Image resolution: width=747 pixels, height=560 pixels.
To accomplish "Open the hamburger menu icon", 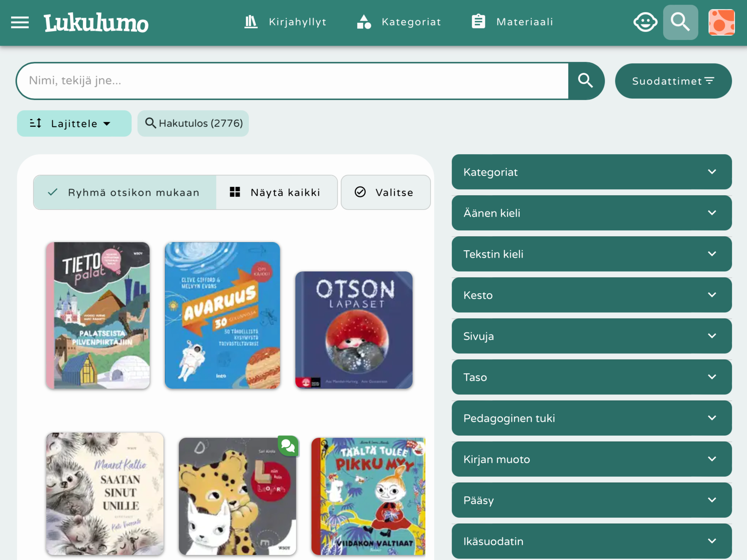I will 20,22.
